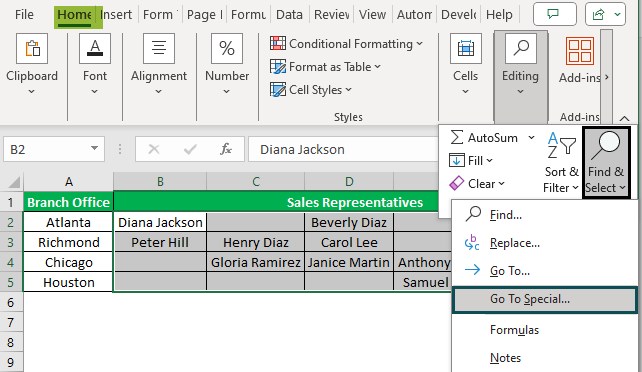The height and width of the screenshot is (372, 642).
Task: Select column A header
Action: (x=68, y=181)
